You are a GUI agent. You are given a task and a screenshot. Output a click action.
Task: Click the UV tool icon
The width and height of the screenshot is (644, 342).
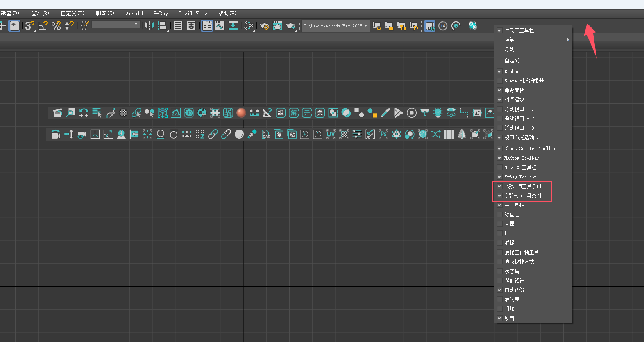click(x=331, y=134)
